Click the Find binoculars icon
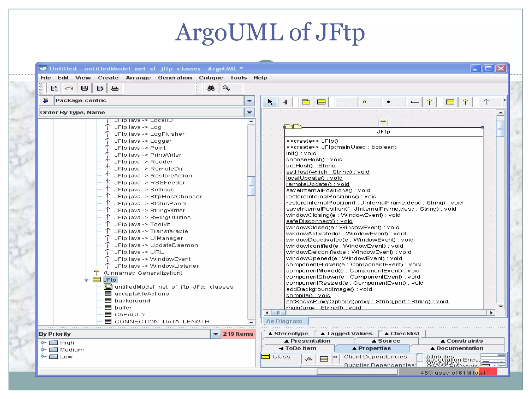Image resolution: width=532 pixels, height=399 pixels. (x=211, y=88)
